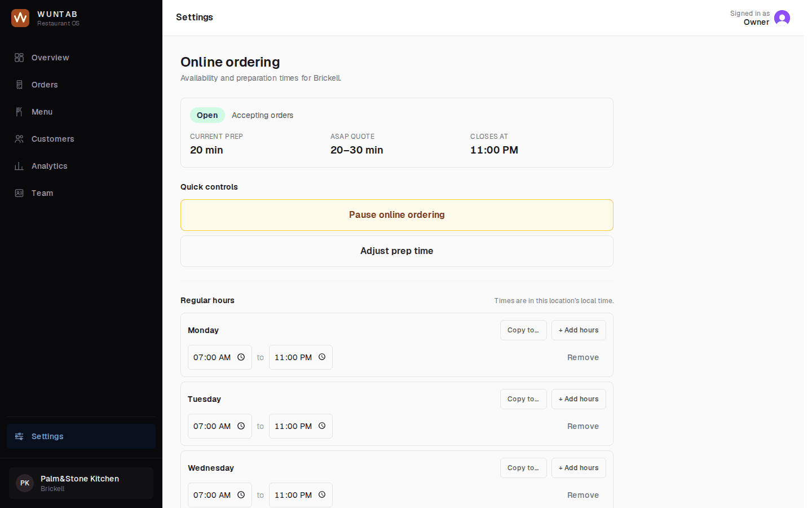The image size is (812, 508).
Task: Open Analytics from the sidebar
Action: click(x=81, y=166)
